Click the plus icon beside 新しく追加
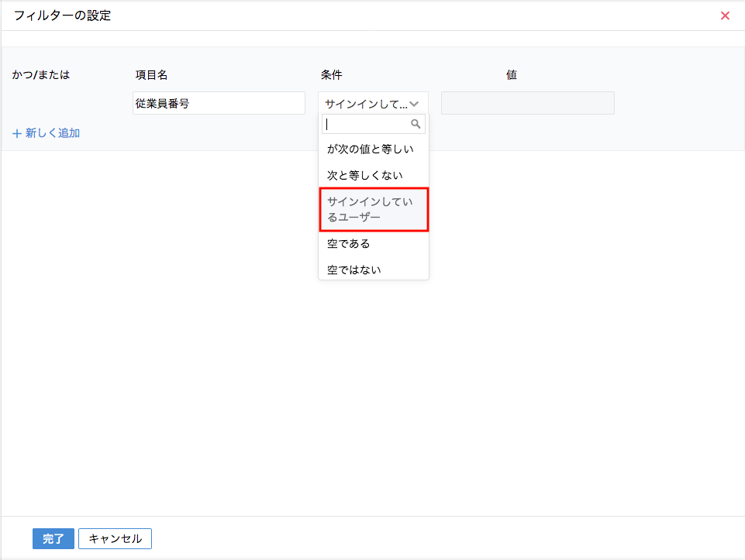The width and height of the screenshot is (745, 560). click(17, 133)
